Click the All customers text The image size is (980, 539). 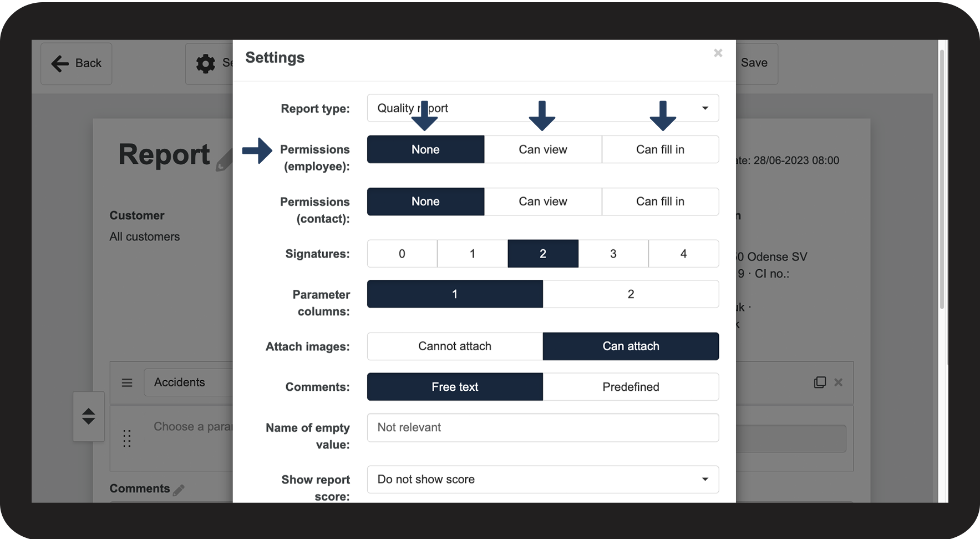145,236
